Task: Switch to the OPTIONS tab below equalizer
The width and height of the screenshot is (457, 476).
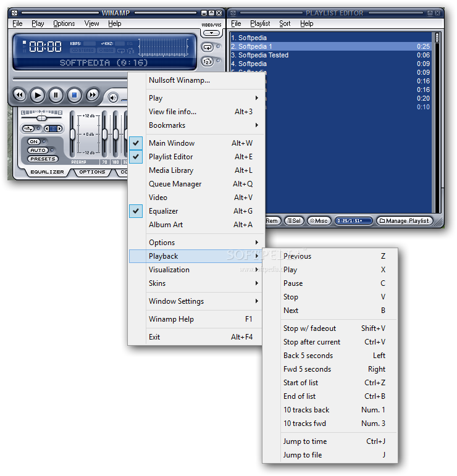Action: tap(92, 172)
